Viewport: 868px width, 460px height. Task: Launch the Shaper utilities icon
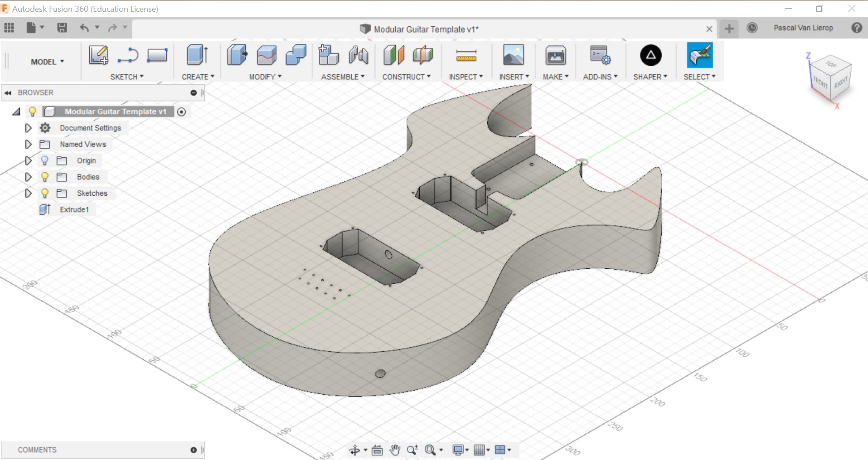(651, 55)
